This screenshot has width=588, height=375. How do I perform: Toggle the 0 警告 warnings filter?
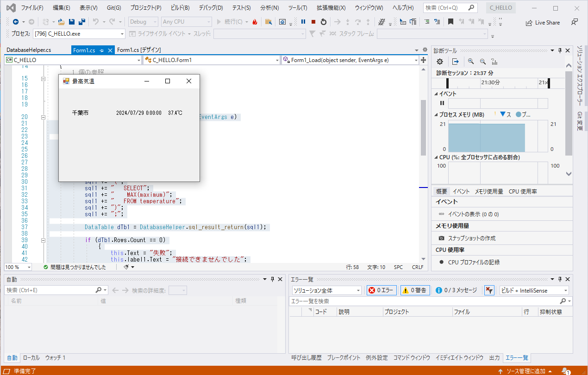pos(414,290)
